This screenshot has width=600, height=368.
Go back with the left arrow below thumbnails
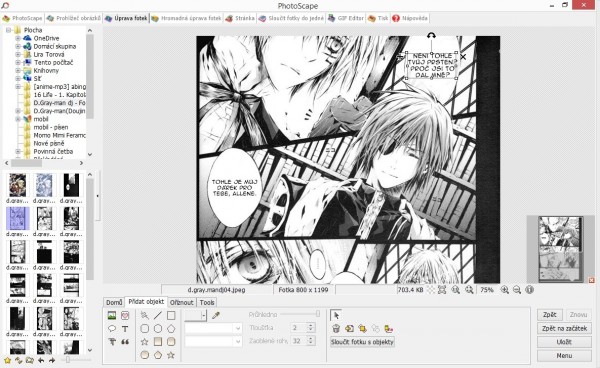click(41, 360)
